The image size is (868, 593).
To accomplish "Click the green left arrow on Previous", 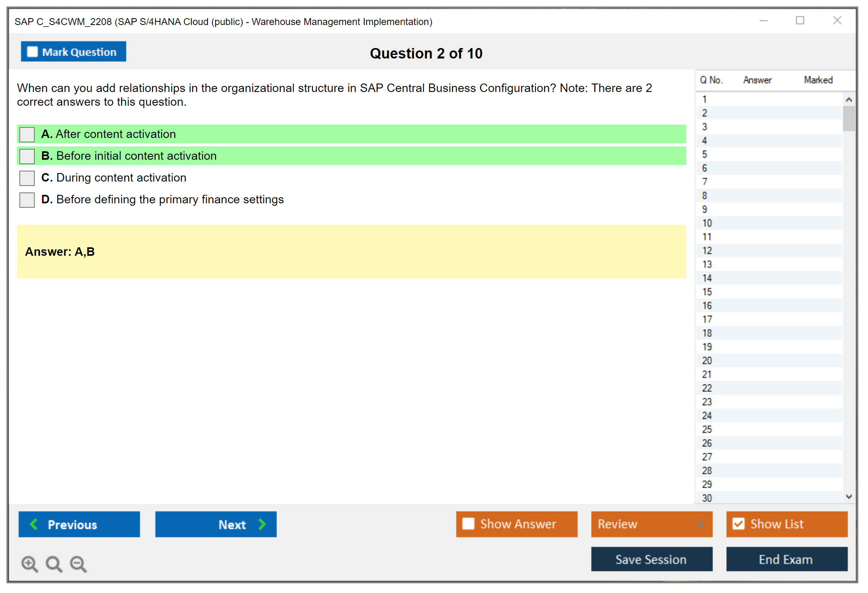I will tap(34, 524).
